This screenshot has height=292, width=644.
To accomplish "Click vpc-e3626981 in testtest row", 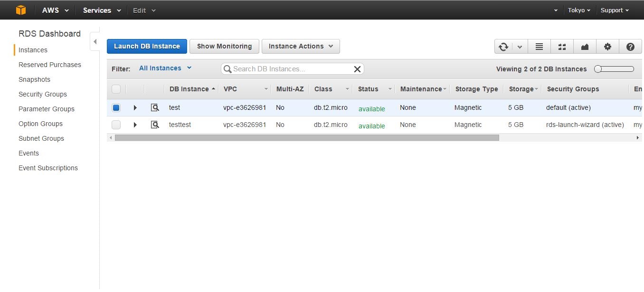I will [245, 125].
